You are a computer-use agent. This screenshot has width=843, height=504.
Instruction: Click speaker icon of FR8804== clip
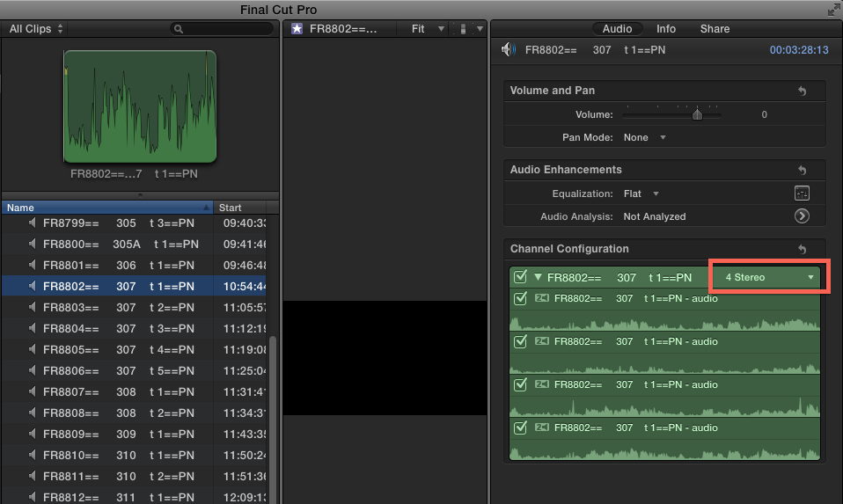pyautogui.click(x=33, y=328)
